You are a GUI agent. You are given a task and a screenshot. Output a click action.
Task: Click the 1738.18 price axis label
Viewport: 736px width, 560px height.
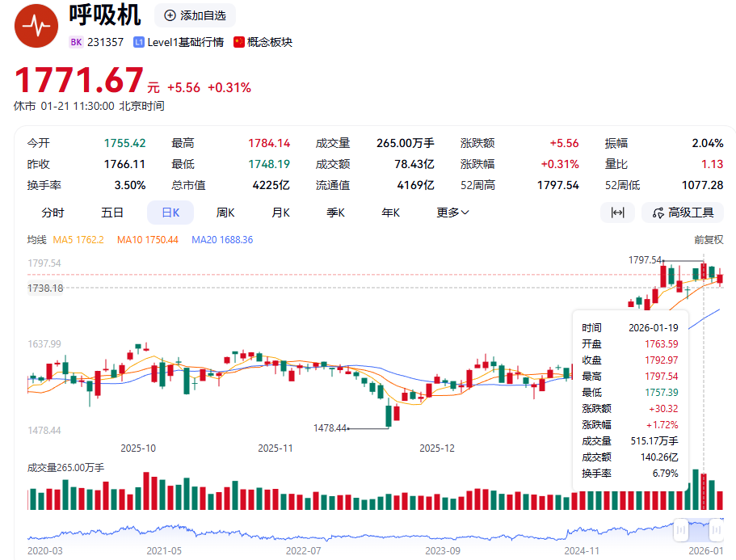pyautogui.click(x=45, y=288)
